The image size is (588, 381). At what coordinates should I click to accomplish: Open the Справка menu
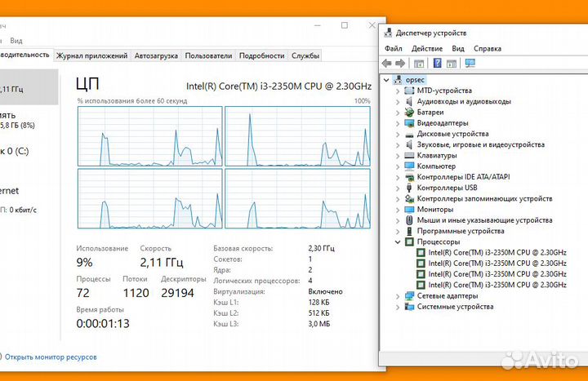(488, 48)
